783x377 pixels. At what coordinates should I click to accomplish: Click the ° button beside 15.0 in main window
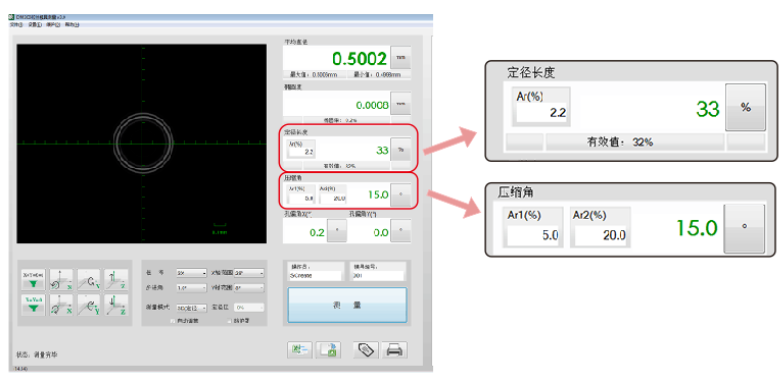[x=400, y=195]
